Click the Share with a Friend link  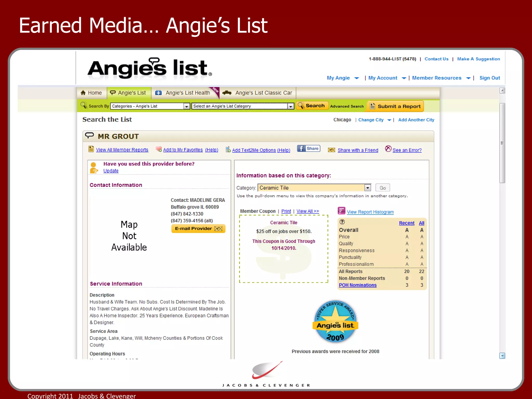[358, 150]
